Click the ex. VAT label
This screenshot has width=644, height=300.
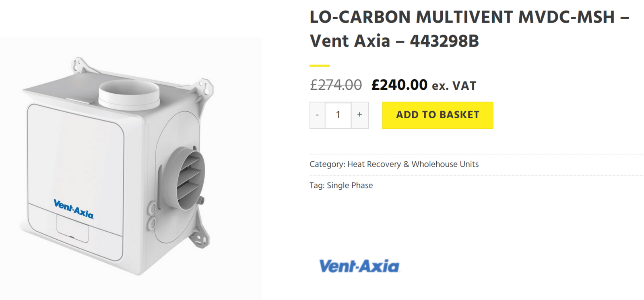click(454, 86)
